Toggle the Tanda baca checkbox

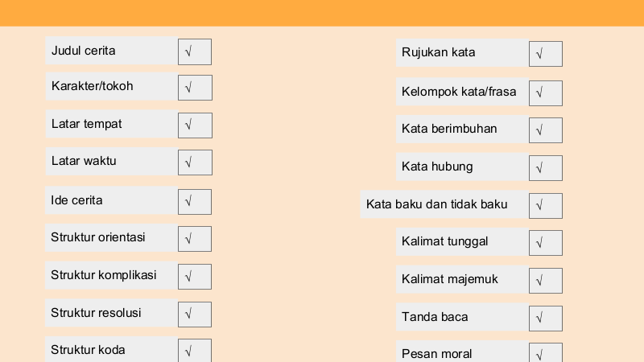(x=546, y=319)
